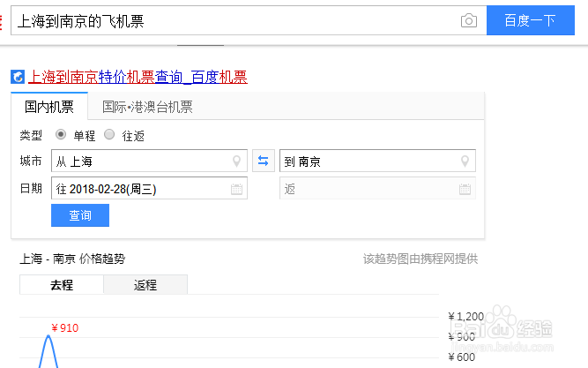Click return date field 返
Screen dimensions: 588x368
coord(377,189)
